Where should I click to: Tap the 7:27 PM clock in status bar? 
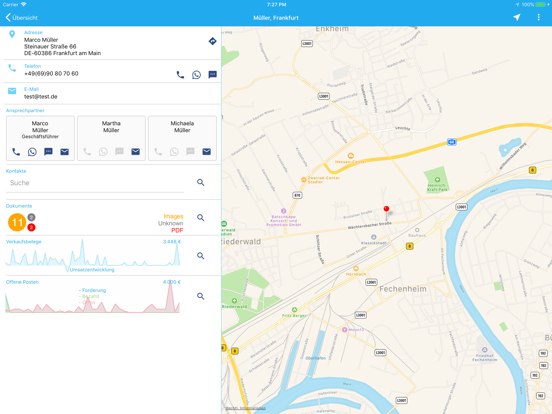point(276,5)
